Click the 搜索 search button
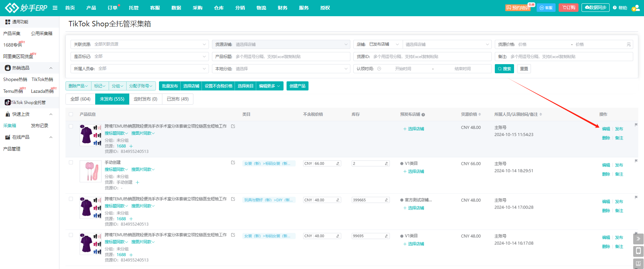This screenshot has height=269, width=644. click(x=504, y=69)
